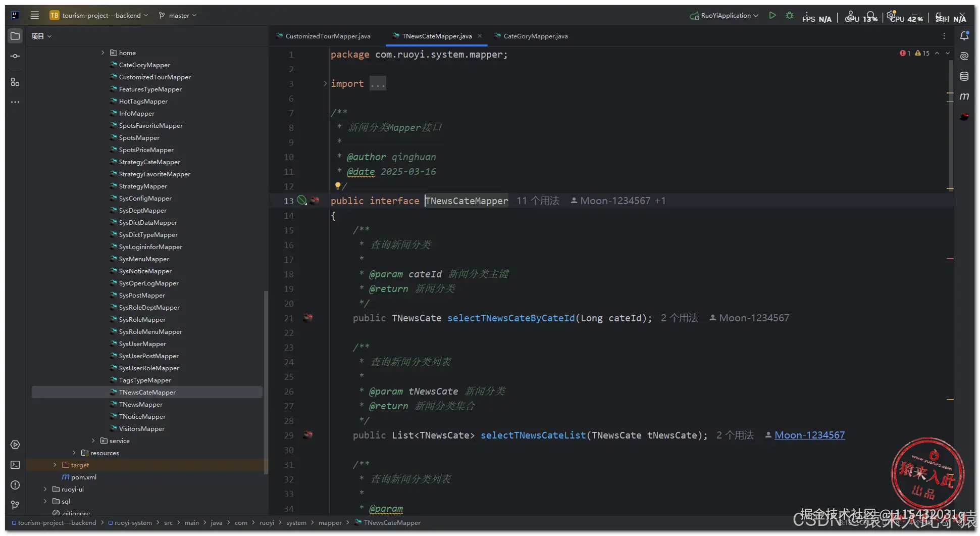The height and width of the screenshot is (536, 980).
Task: Click the error indicator showing 1 error
Action: (x=905, y=53)
